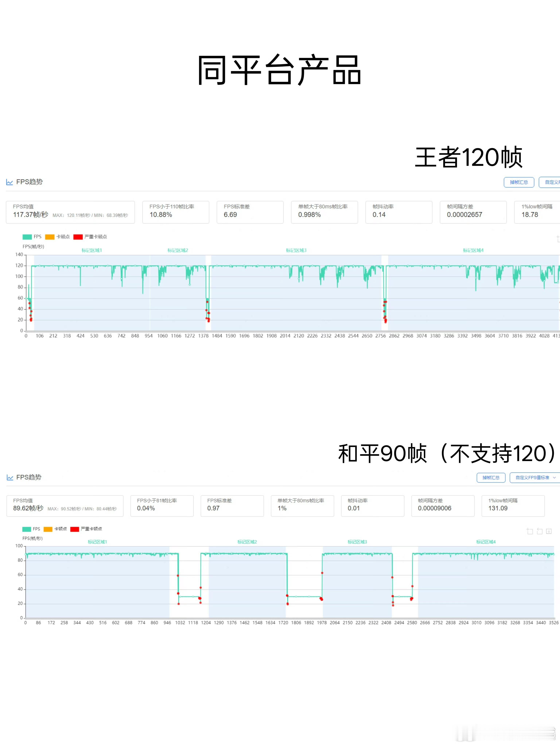This screenshot has width=560, height=747.
Task: Click x-axis tick 2756 in 王者120帧 chart
Action: (380, 336)
